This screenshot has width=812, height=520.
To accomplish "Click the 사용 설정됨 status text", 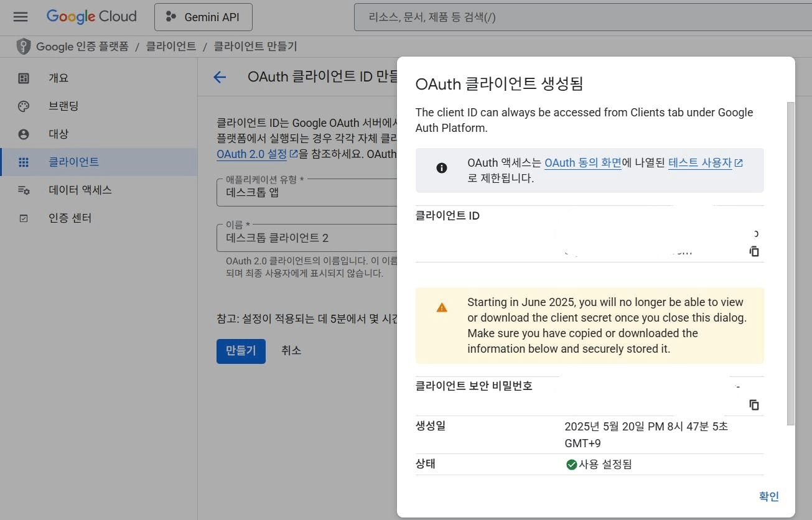I will (605, 465).
